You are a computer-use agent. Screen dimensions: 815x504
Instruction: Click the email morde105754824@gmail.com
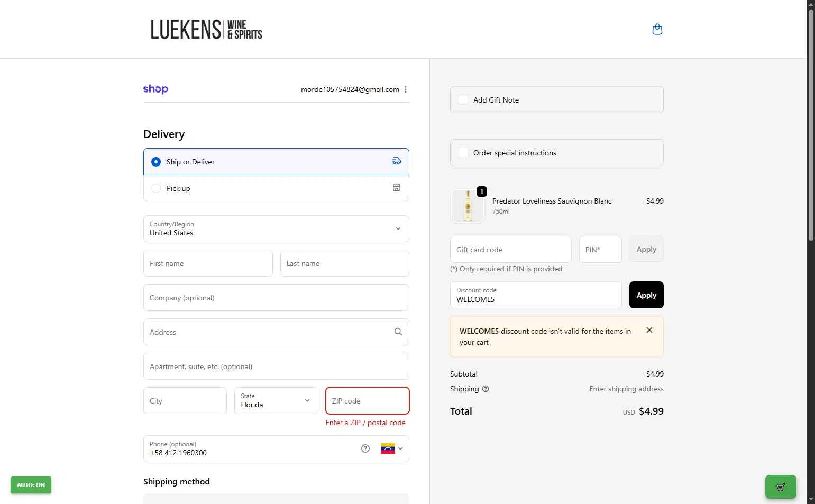tap(350, 89)
